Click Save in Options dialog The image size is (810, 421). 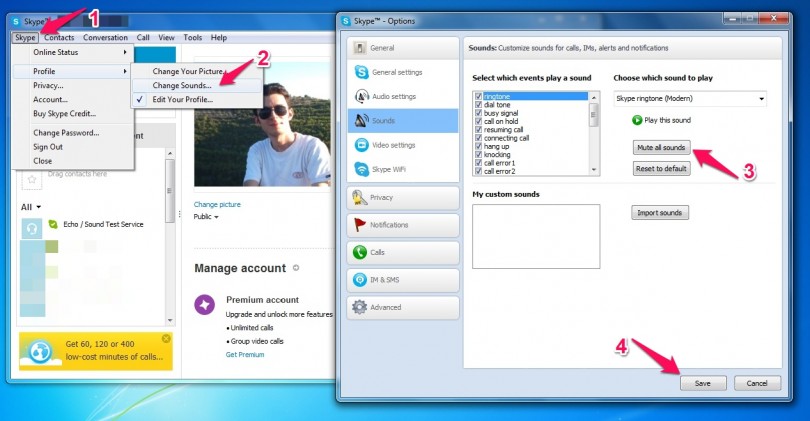coord(702,383)
